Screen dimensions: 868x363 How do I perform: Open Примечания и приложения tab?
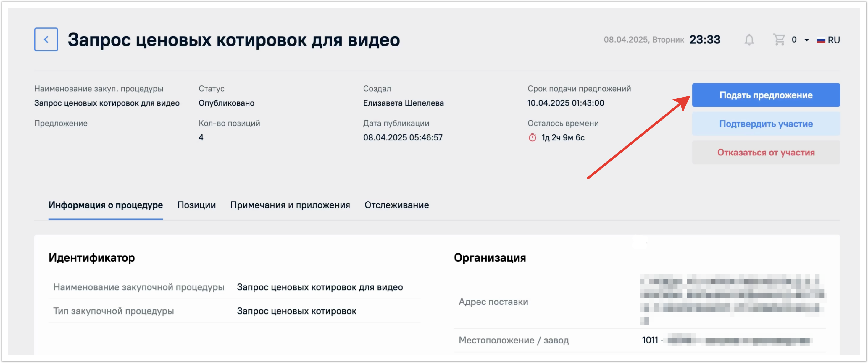coord(290,205)
